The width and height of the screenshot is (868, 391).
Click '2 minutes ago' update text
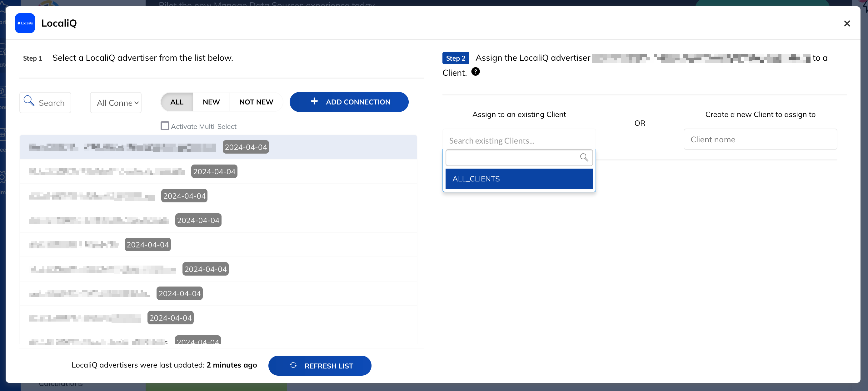pos(232,365)
